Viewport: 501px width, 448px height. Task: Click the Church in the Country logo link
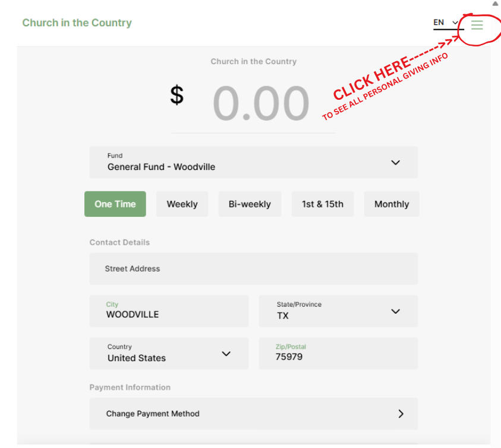point(77,23)
